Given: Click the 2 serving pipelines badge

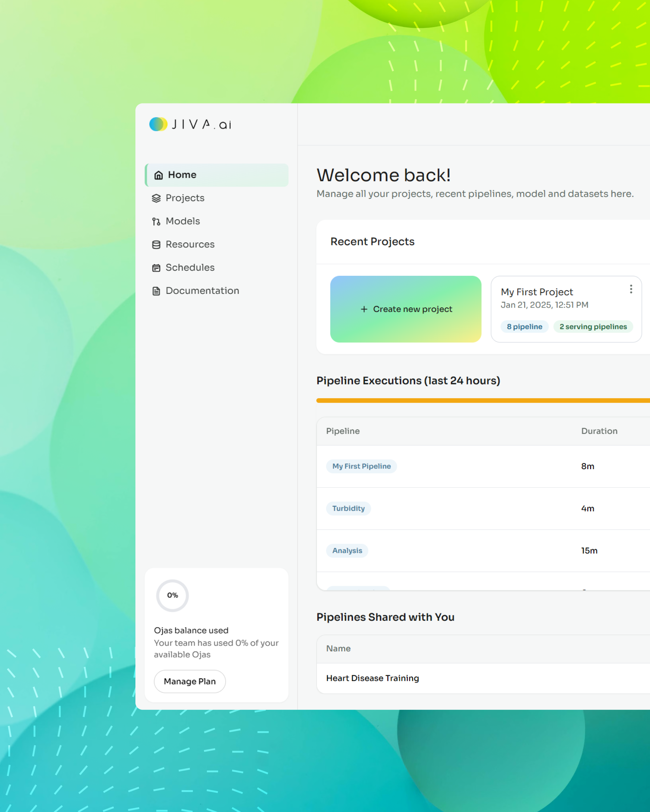Looking at the screenshot, I should (593, 327).
